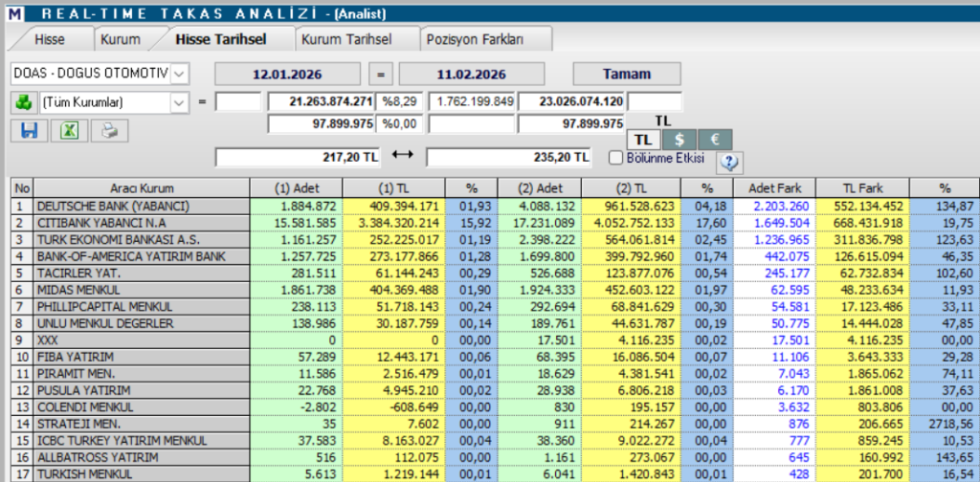Screen dimensions: 980x482
Task: Click the M application logo icon
Action: [x=13, y=12]
